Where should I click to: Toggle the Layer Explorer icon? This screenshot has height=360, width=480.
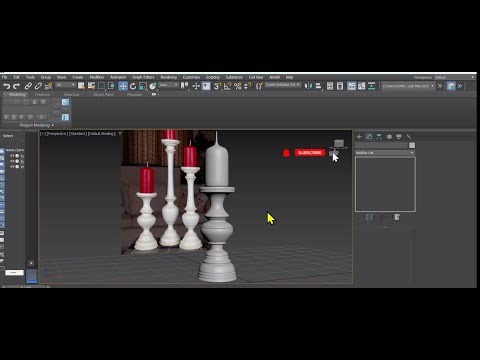(x=340, y=86)
